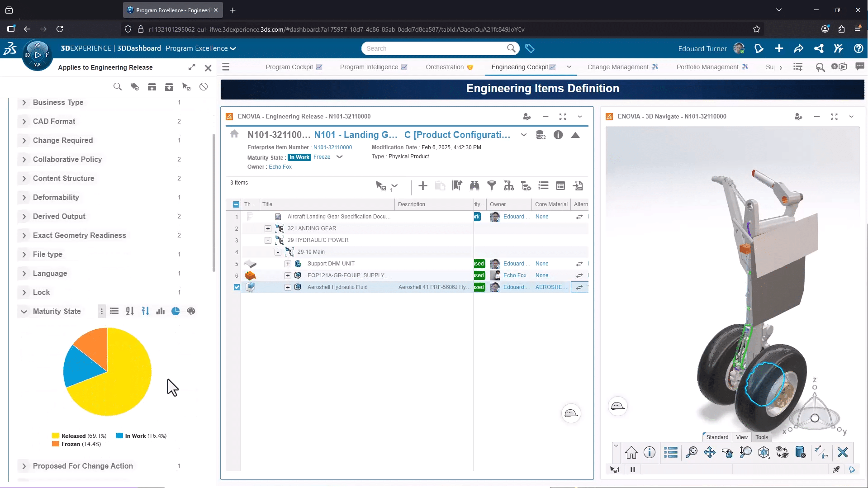
Task: Pause the simulation in the 3D viewer status bar
Action: [x=632, y=469]
